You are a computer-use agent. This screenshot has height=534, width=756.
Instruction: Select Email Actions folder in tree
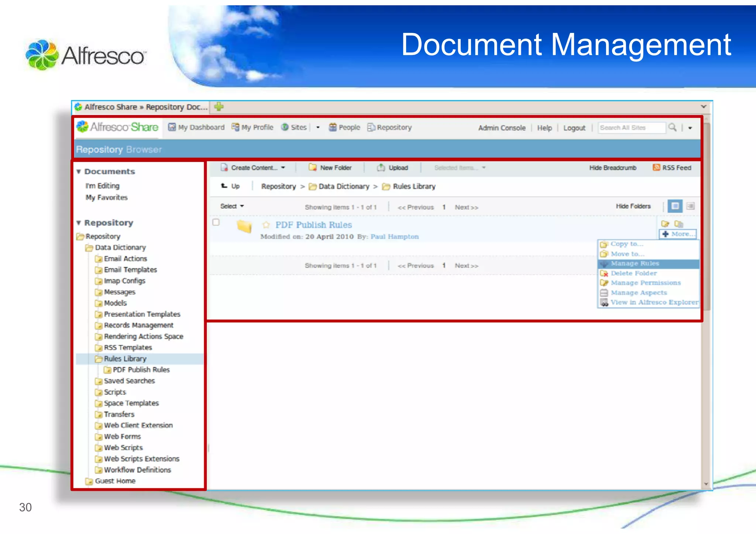click(121, 259)
